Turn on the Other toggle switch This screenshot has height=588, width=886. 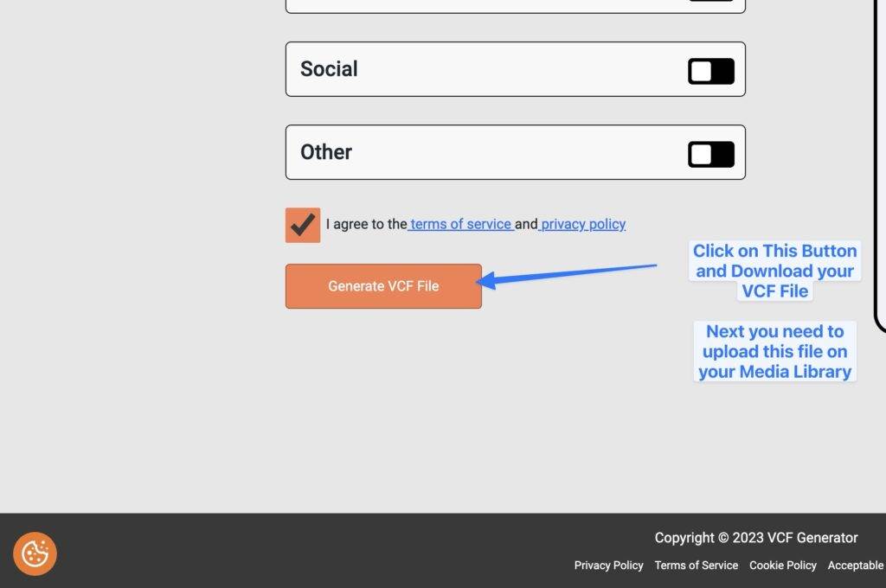[x=710, y=155]
